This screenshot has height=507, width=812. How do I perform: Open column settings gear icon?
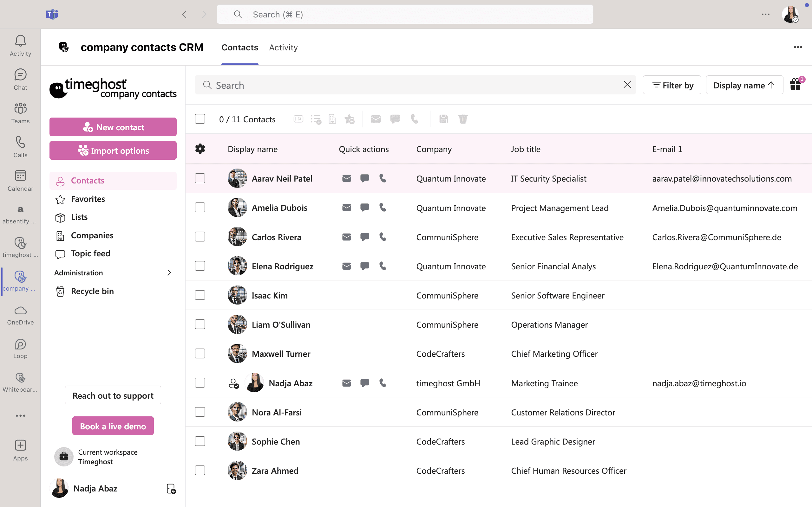click(200, 149)
